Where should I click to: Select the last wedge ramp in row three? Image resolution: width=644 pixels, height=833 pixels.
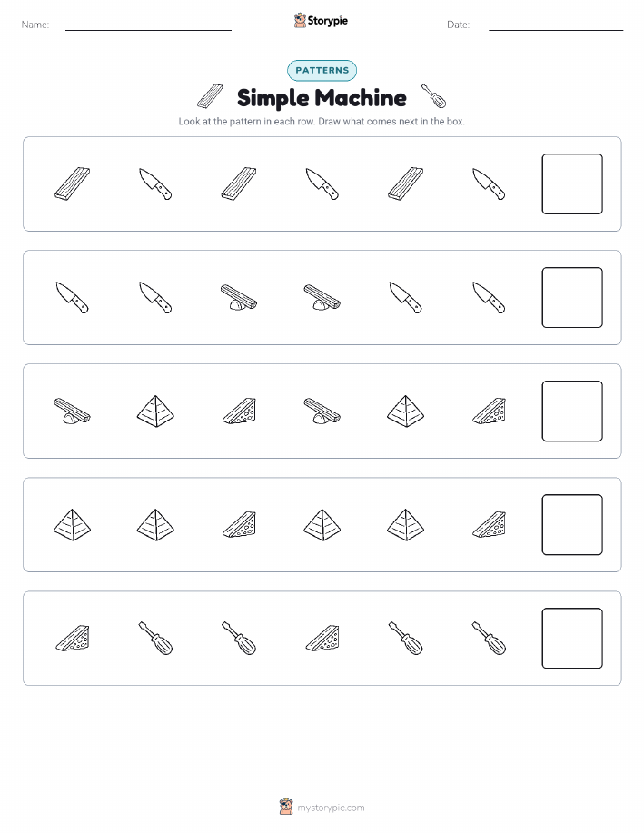[x=489, y=412]
